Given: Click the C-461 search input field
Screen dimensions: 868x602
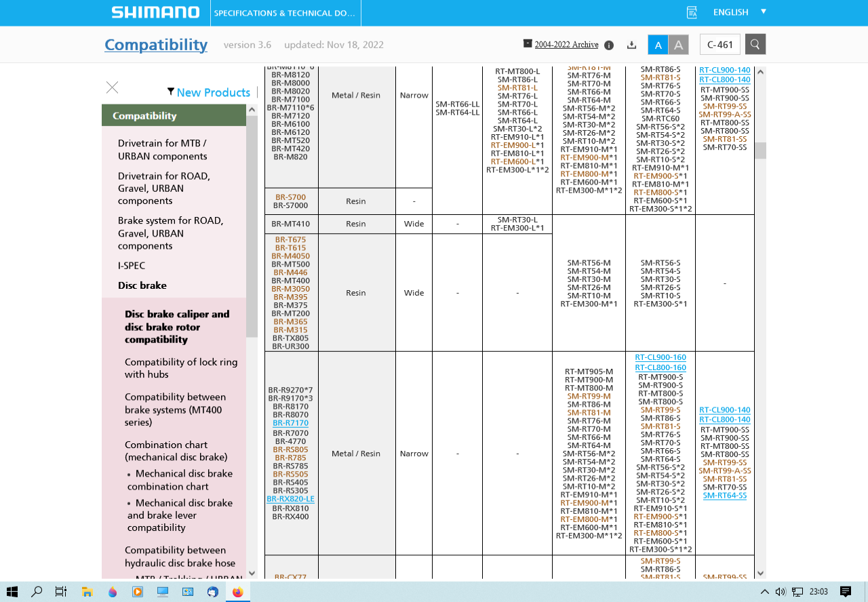Looking at the screenshot, I should 719,45.
